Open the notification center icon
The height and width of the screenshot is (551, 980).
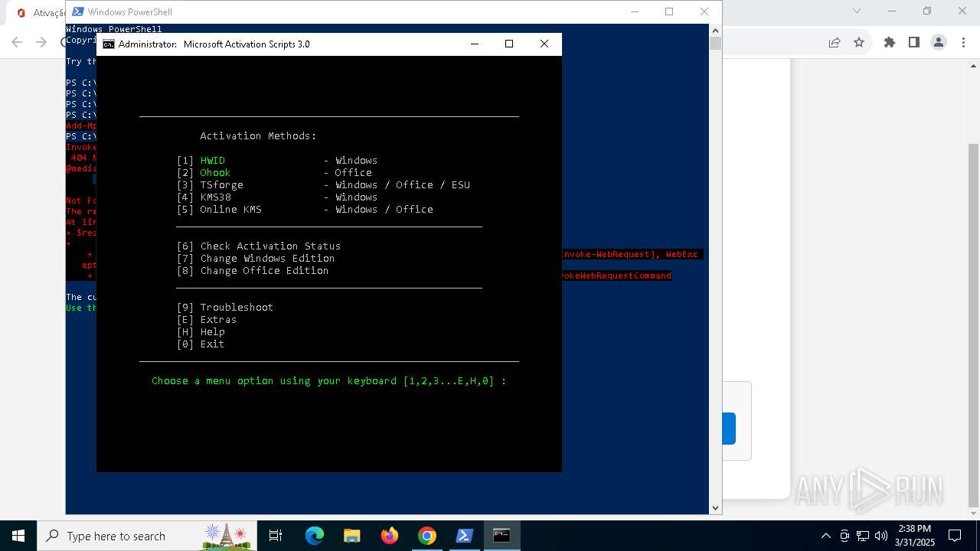(955, 536)
